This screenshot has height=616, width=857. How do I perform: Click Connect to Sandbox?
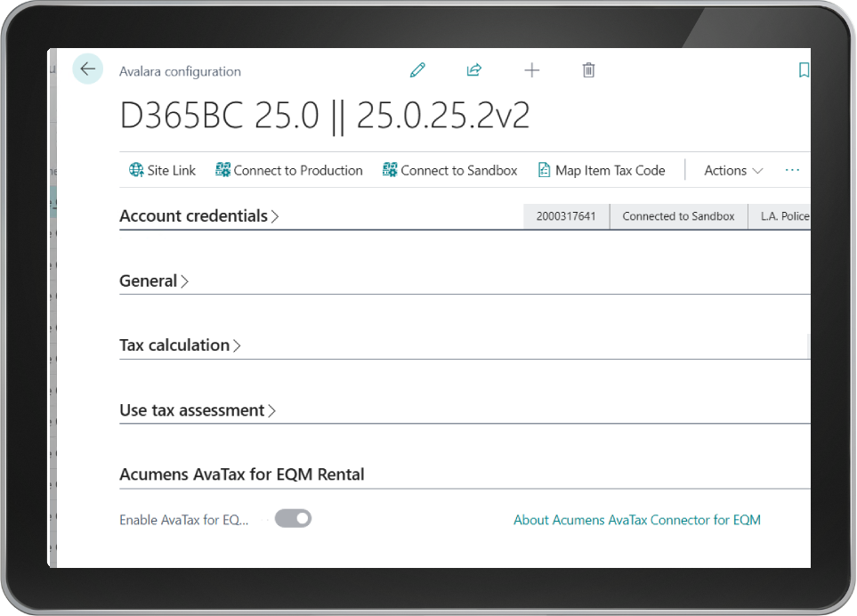pos(449,171)
